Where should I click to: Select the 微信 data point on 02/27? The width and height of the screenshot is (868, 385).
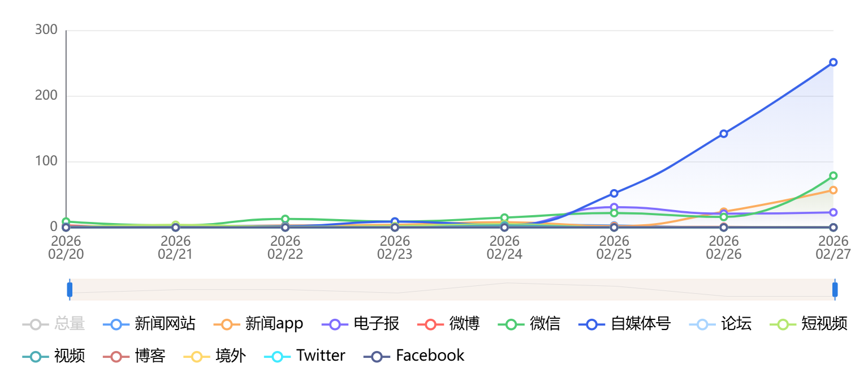833,176
